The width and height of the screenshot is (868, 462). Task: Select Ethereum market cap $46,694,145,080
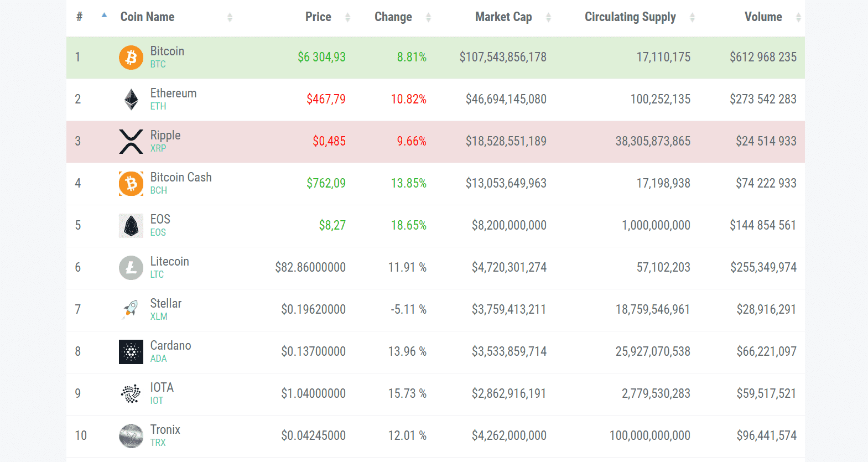pyautogui.click(x=506, y=99)
